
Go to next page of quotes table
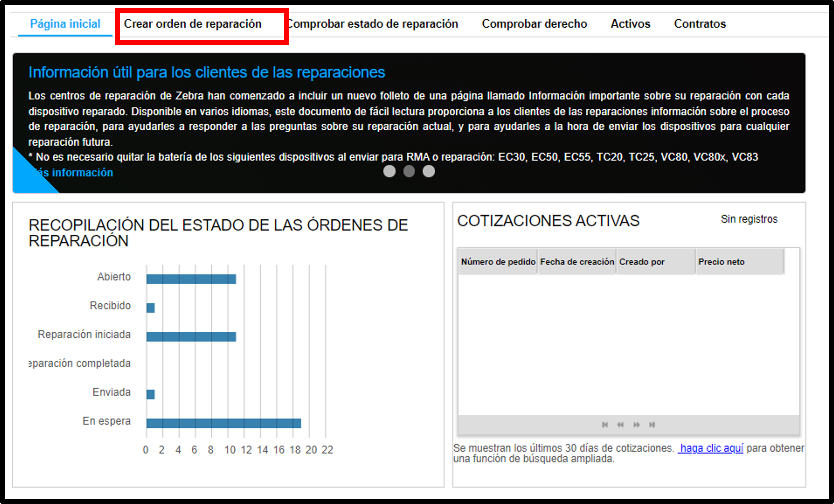[x=636, y=424]
